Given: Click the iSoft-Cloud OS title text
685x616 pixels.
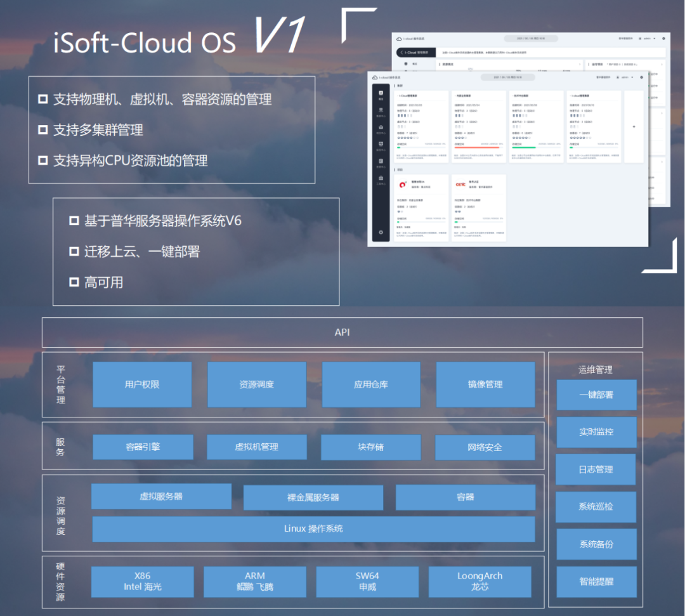Looking at the screenshot, I should tap(144, 43).
